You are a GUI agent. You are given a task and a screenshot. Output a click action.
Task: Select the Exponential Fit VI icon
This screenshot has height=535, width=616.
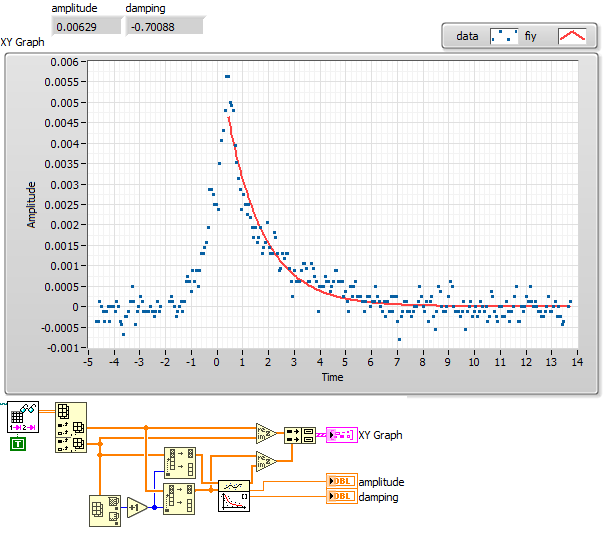tap(234, 496)
